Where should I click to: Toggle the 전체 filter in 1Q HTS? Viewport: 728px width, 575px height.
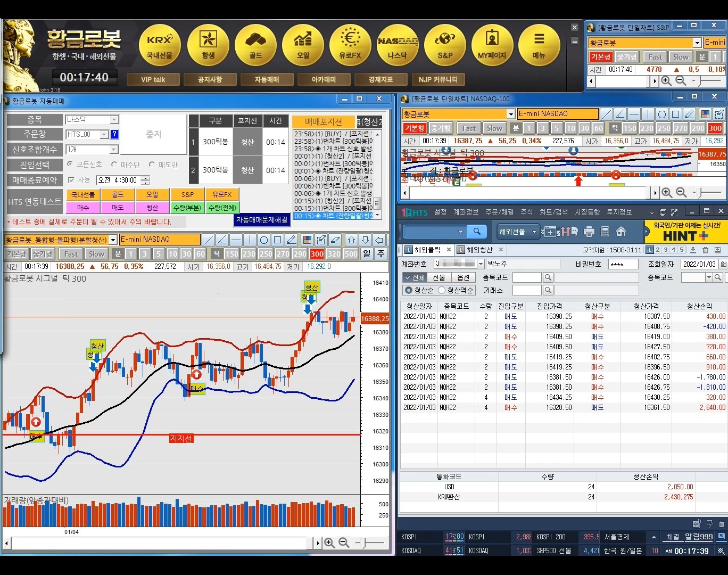[415, 277]
